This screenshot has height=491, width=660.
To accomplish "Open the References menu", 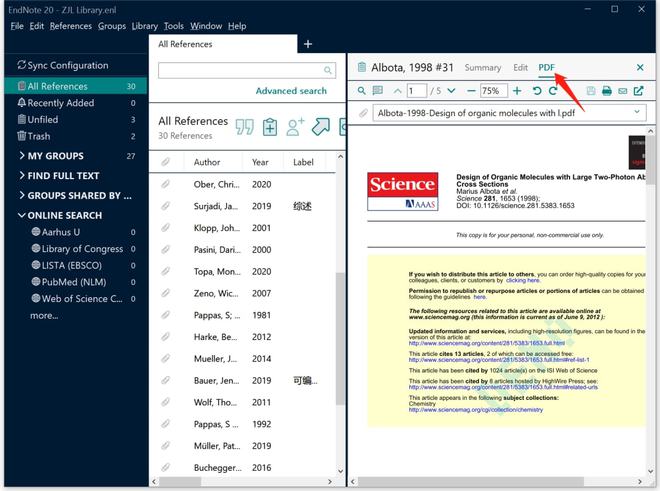I will (x=70, y=26).
